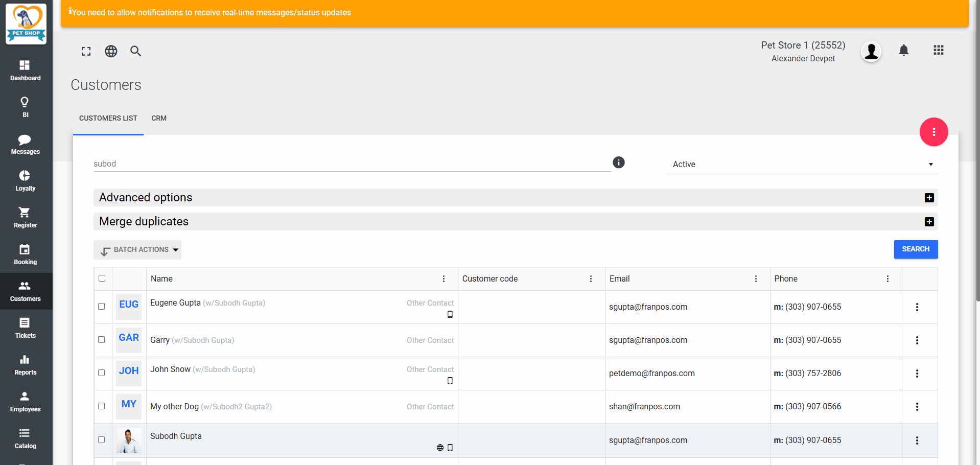Click the customer search input field
This screenshot has height=465, width=980.
click(x=353, y=164)
